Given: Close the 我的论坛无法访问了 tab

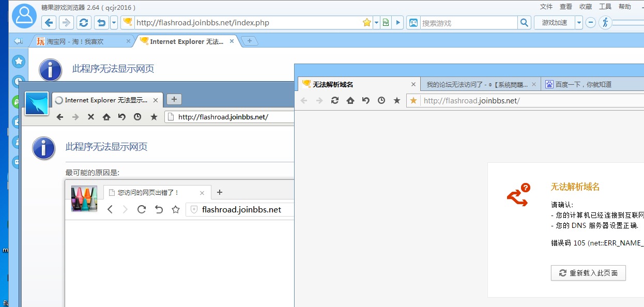Looking at the screenshot, I should [x=534, y=84].
